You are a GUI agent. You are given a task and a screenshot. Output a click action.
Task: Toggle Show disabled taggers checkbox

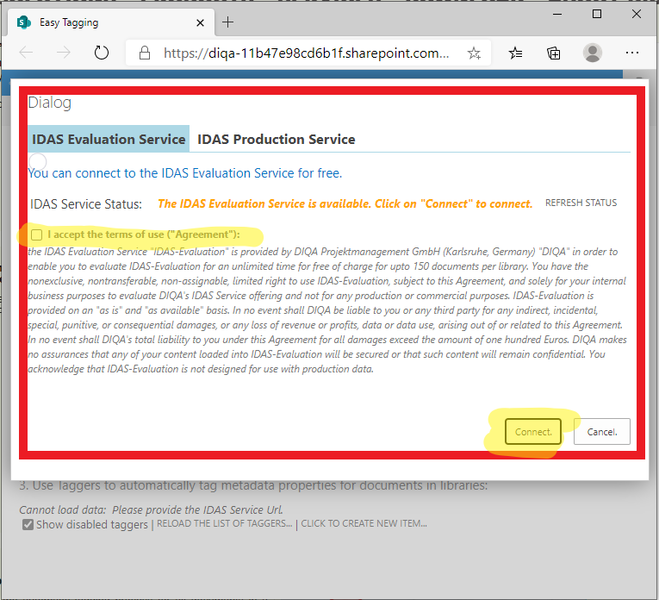tap(28, 524)
